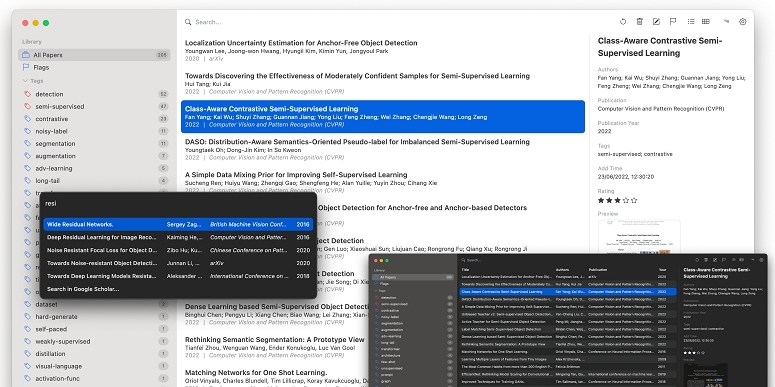Click the library icon beside All Papers in light sidebar
Screen dimensions: 775x387
coord(26,55)
